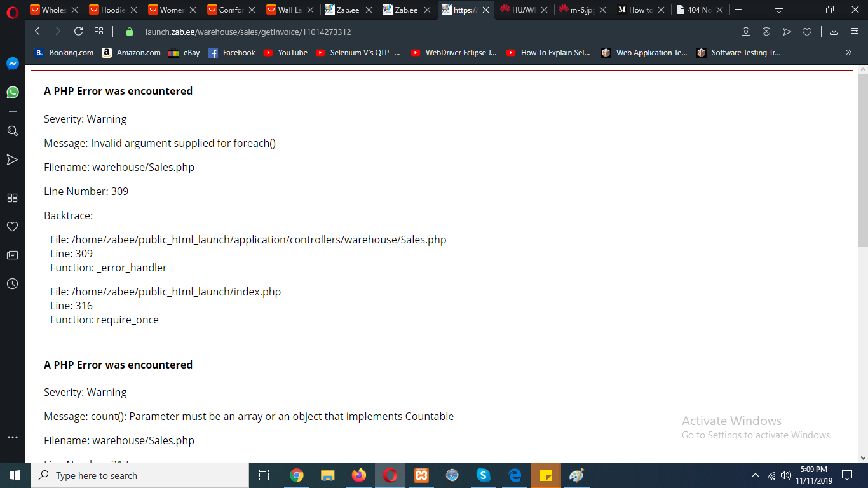Open the ad blocker shield icon

[766, 32]
